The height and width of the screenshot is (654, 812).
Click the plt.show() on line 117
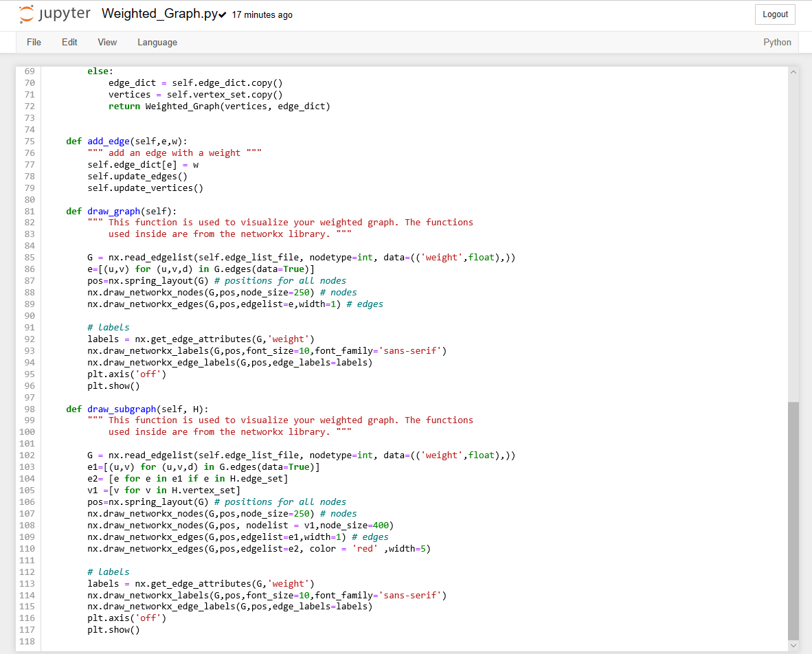(113, 630)
